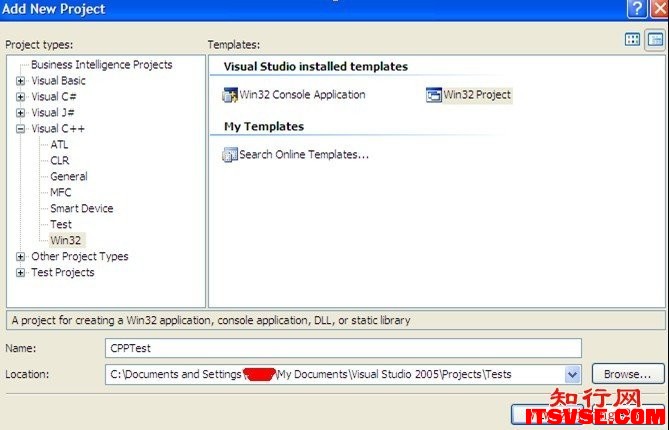Select Win32 under Visual C++

[x=66, y=240]
